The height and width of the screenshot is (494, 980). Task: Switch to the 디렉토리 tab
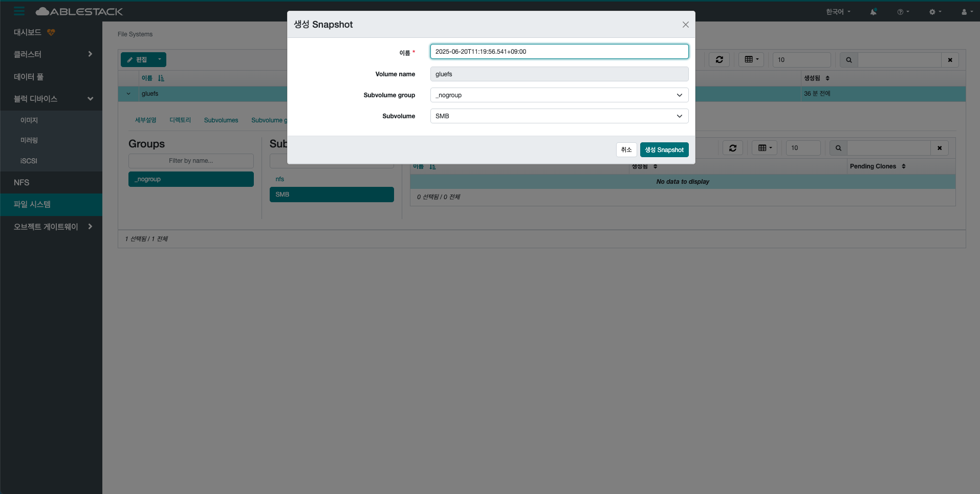tap(180, 120)
